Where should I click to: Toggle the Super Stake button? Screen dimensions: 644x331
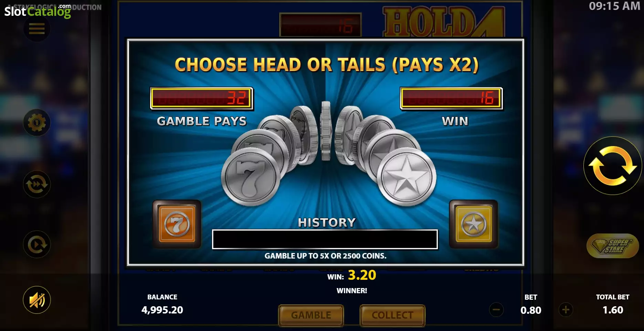pos(613,246)
